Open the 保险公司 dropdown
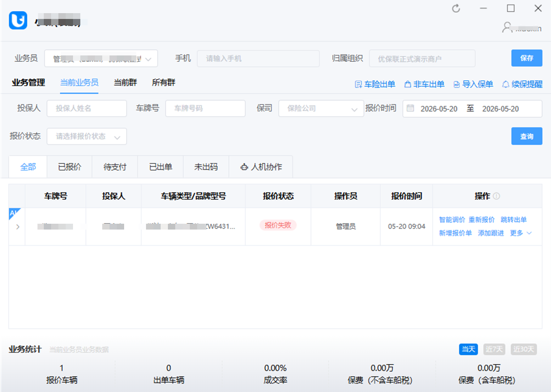The height and width of the screenshot is (392, 551). click(x=321, y=108)
